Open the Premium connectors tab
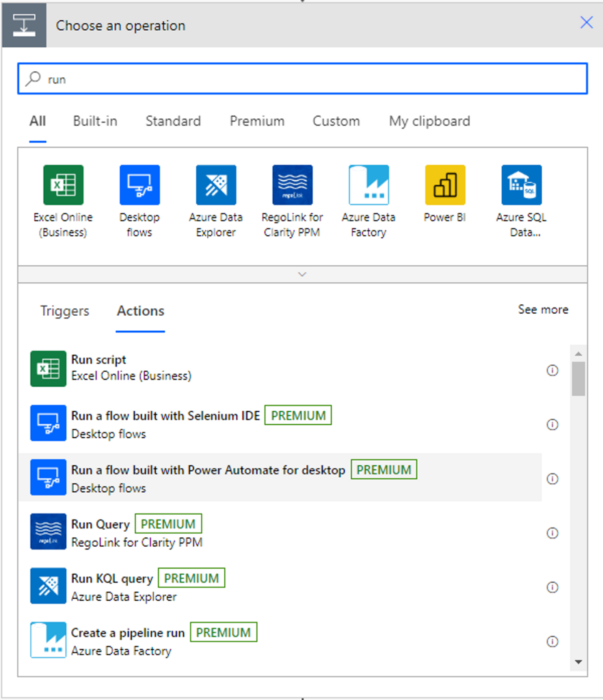 click(257, 121)
